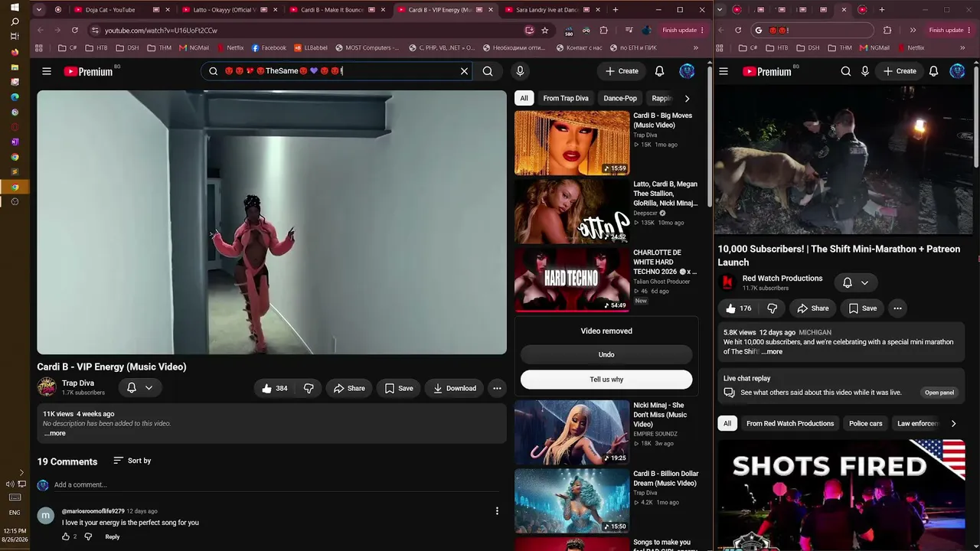Open the tab search dropdown in left browser

pyautogui.click(x=41, y=10)
